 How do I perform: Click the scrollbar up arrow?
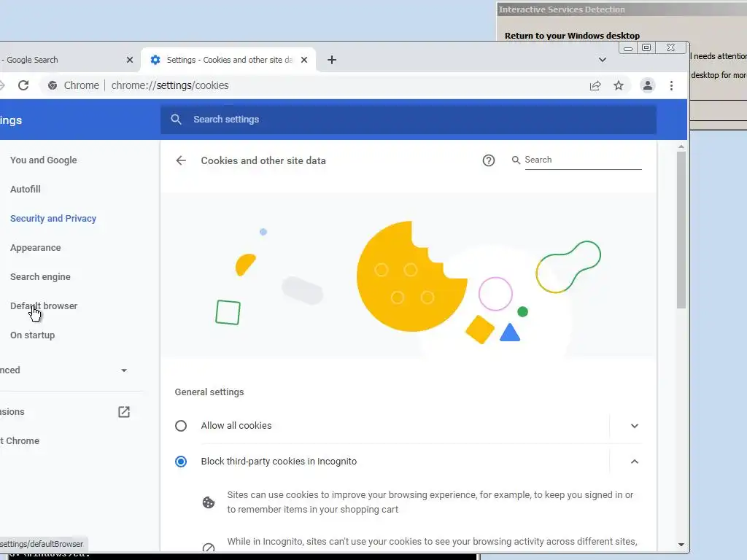[x=681, y=147]
